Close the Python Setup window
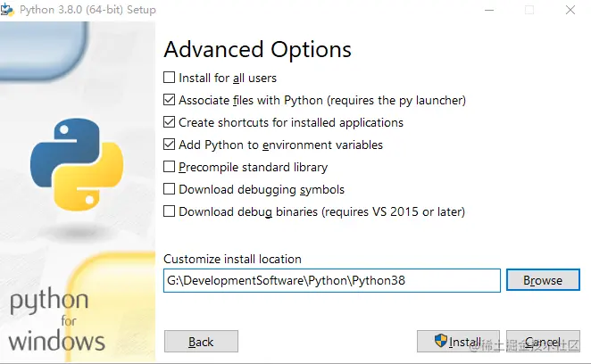591x364 pixels. coord(570,10)
